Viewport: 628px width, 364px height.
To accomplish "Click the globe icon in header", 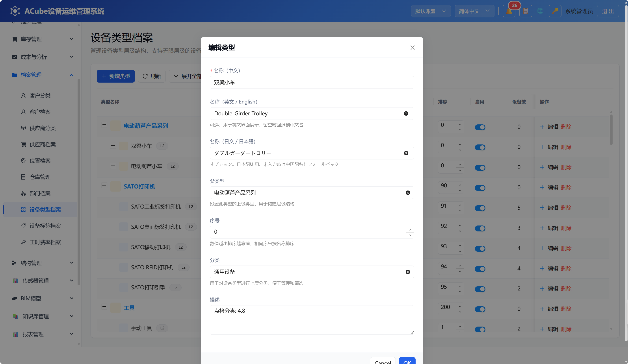I will tap(540, 11).
